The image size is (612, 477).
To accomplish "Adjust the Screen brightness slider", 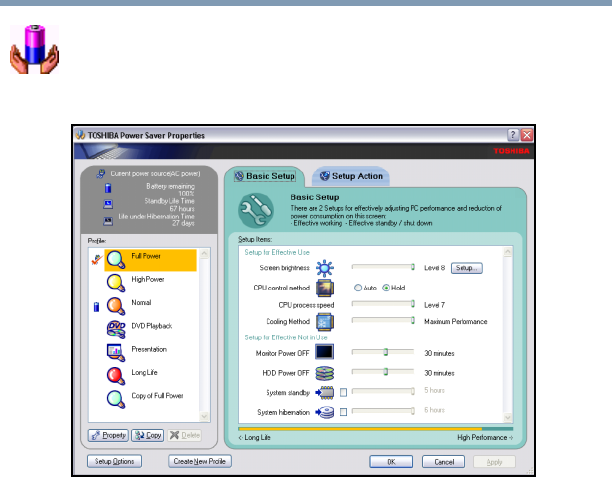I will coord(383,267).
